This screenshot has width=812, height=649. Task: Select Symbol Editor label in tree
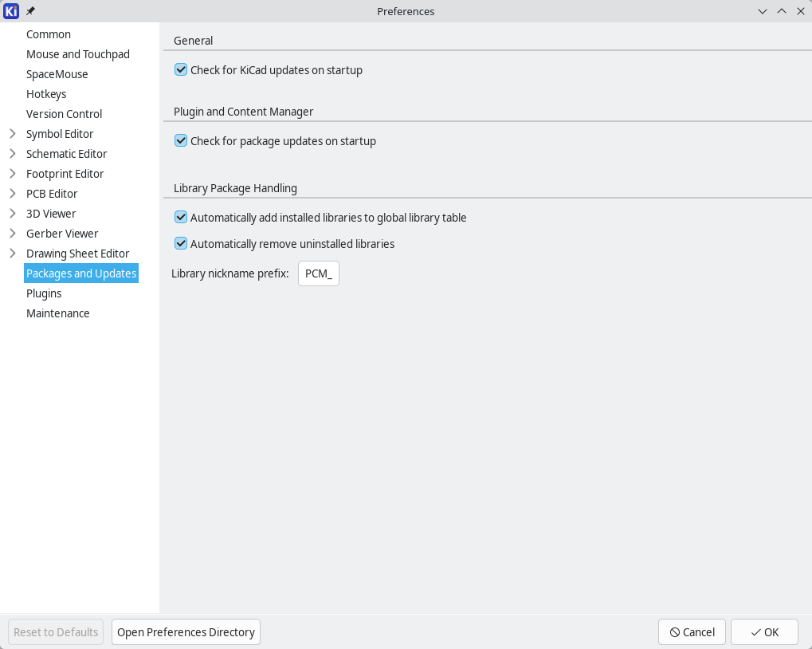pos(60,134)
